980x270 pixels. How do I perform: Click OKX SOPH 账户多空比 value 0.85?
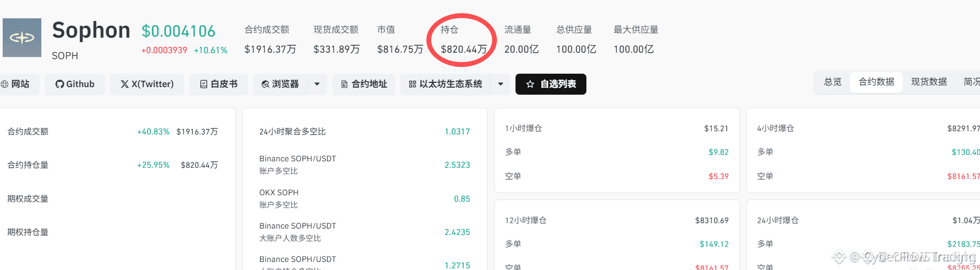[462, 199]
